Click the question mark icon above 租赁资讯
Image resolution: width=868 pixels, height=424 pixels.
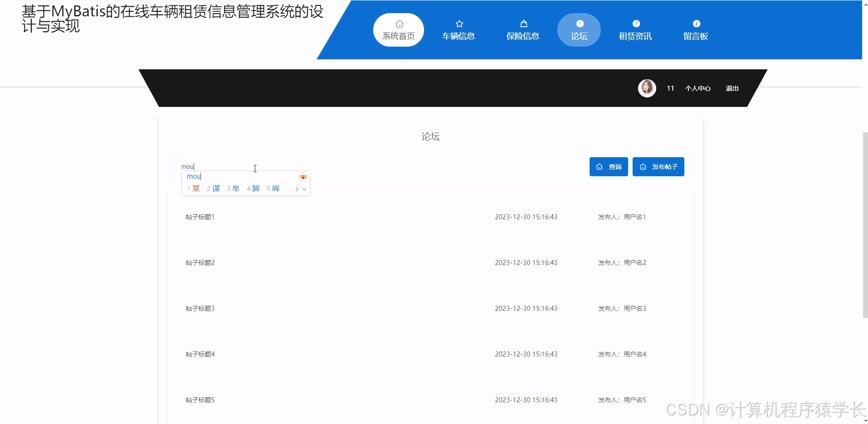point(636,24)
